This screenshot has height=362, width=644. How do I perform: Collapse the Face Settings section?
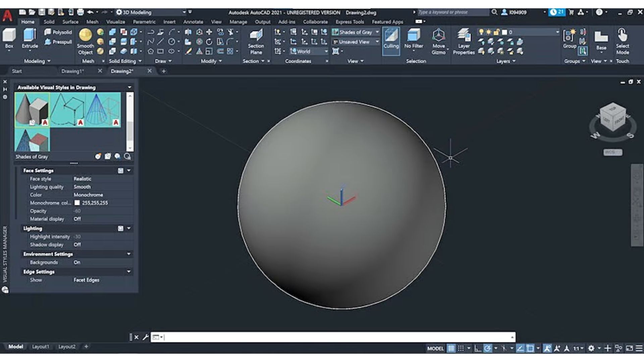click(x=129, y=170)
